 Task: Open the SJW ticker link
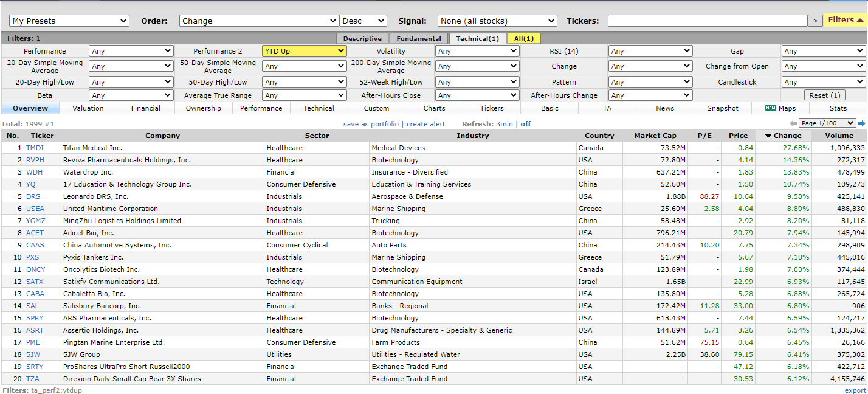pyautogui.click(x=33, y=354)
